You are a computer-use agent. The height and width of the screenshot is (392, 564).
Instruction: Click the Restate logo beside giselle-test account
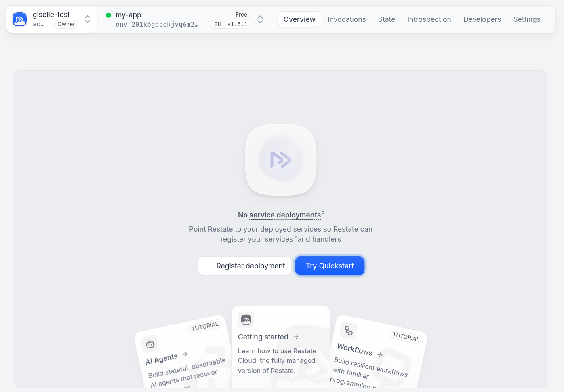tap(19, 19)
